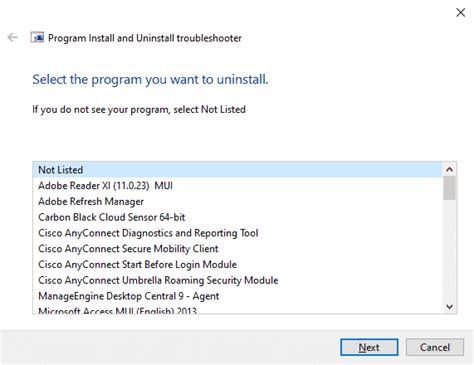Viewport: 474px width, 365px height.
Task: Select Cisco AnyConnect Secure Mobility Client
Action: point(237,249)
